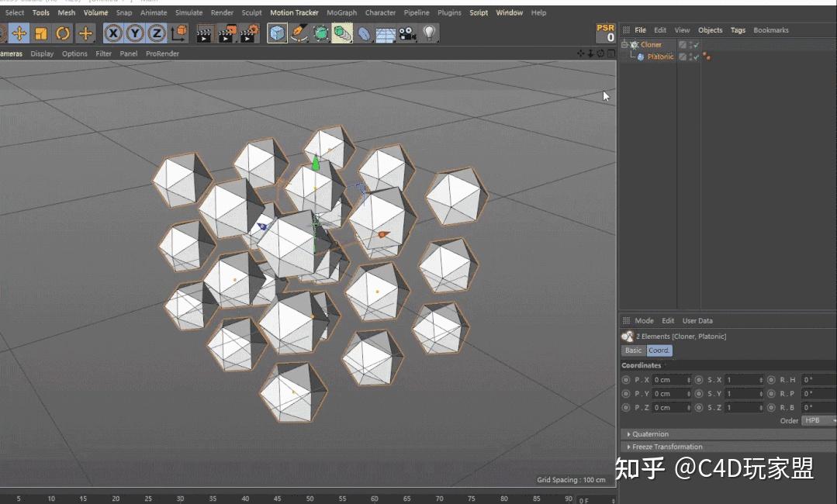837x504 pixels.
Task: Click the ProRender menu label
Action: coord(162,54)
